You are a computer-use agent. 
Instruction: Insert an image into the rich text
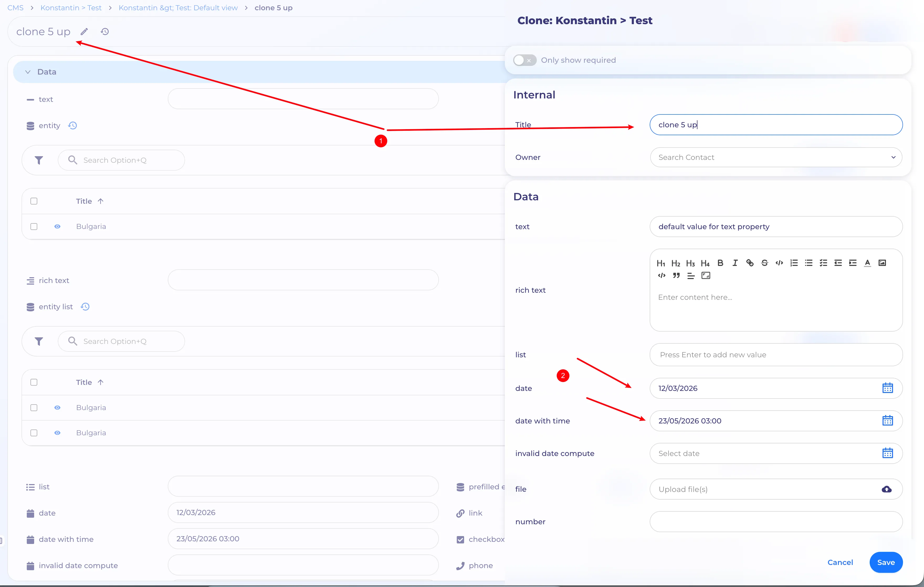tap(882, 263)
